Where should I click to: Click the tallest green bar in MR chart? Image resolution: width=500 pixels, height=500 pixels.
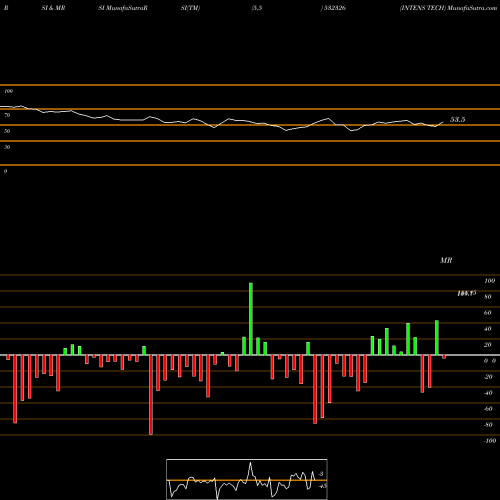tap(251, 319)
